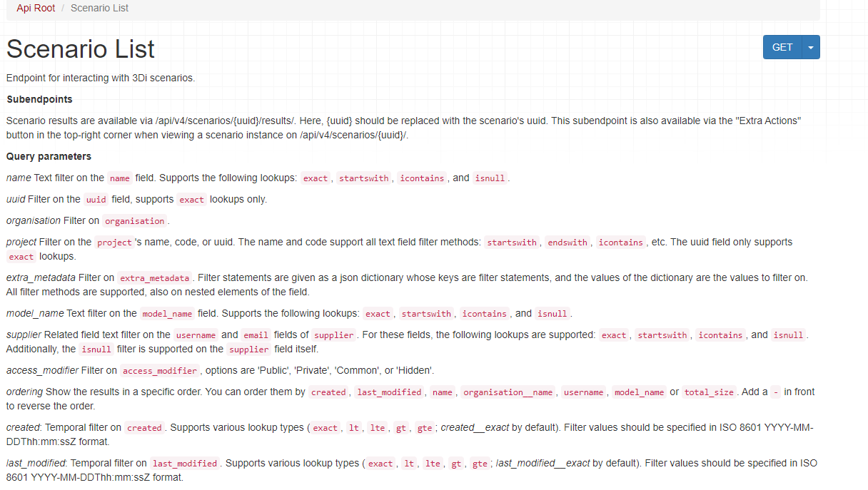This screenshot has width=868, height=490.
Task: Click 'startswith' in the supplier filter row
Action: point(663,335)
